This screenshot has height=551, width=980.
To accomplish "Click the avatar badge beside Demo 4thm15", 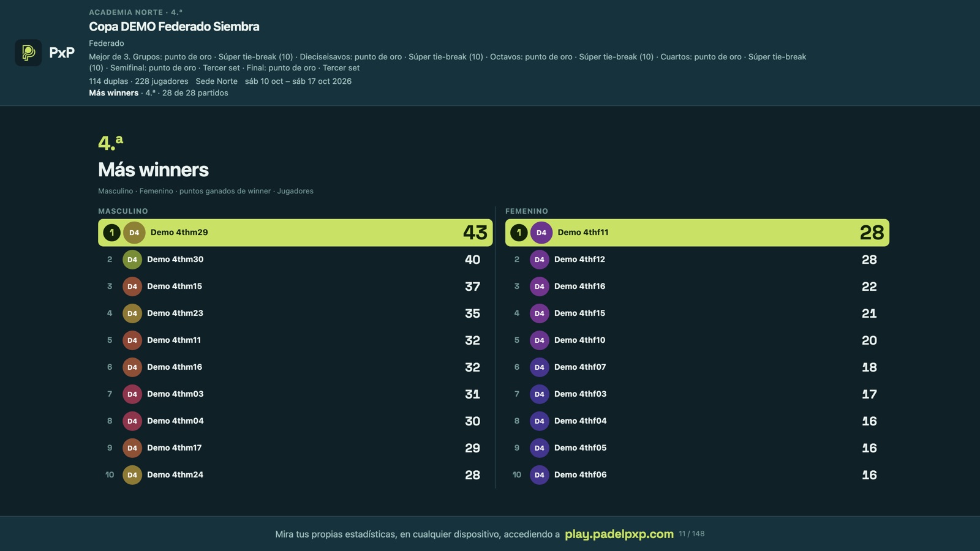I will pos(132,287).
